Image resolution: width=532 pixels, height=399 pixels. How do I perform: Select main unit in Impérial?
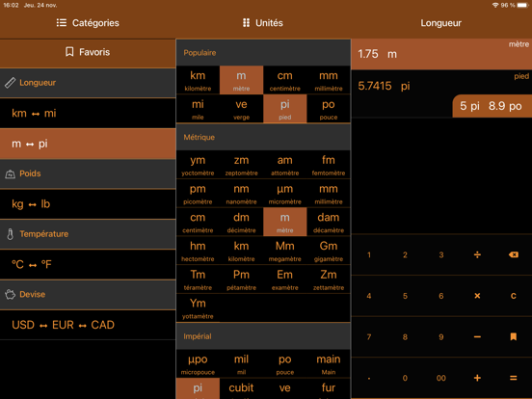(329, 363)
